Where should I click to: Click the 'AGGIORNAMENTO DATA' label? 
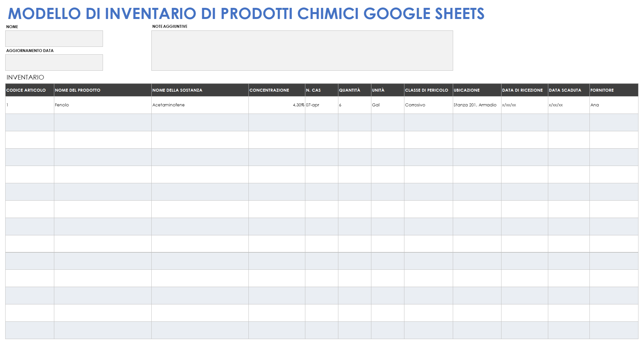(30, 51)
